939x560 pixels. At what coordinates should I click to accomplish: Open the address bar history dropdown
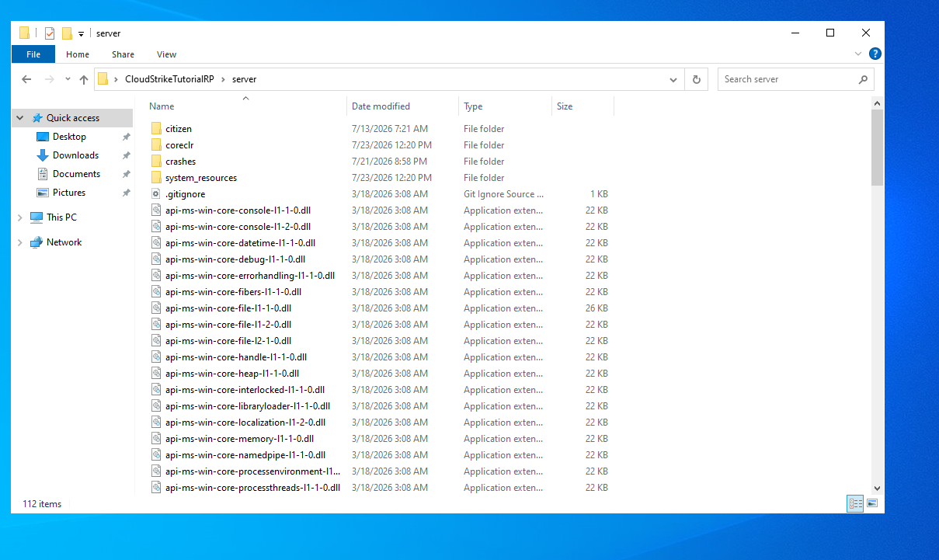point(673,79)
